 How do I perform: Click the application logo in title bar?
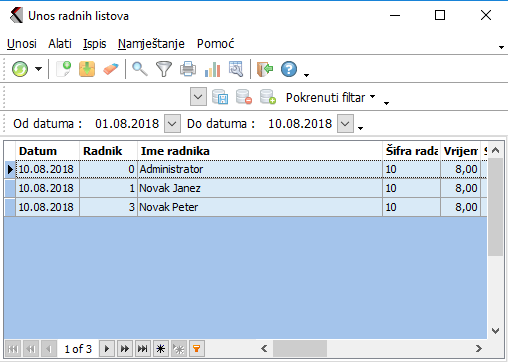click(16, 15)
